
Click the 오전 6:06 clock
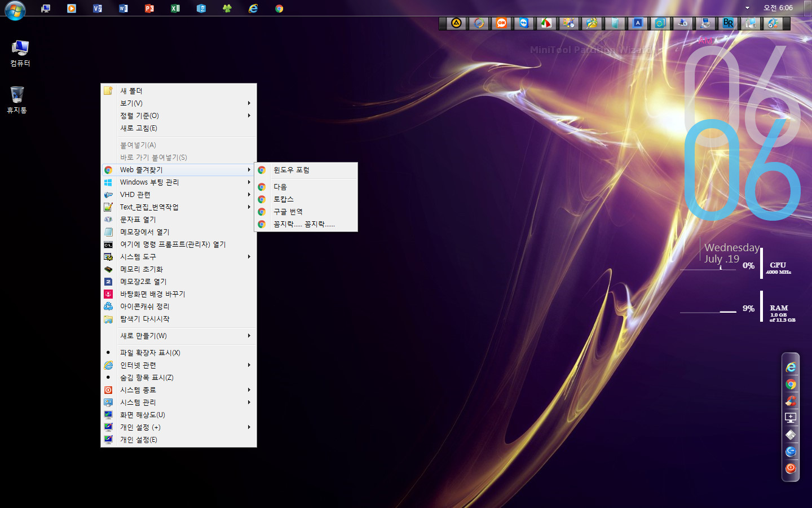(778, 8)
